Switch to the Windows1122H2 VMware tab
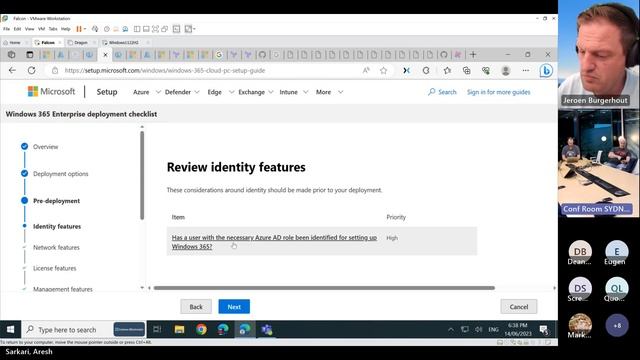 click(123, 42)
